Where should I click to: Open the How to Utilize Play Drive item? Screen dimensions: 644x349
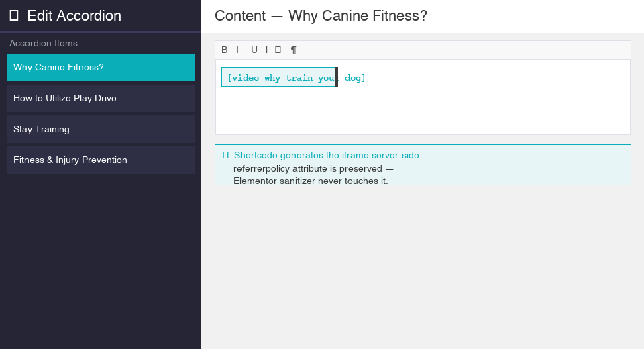point(101,99)
